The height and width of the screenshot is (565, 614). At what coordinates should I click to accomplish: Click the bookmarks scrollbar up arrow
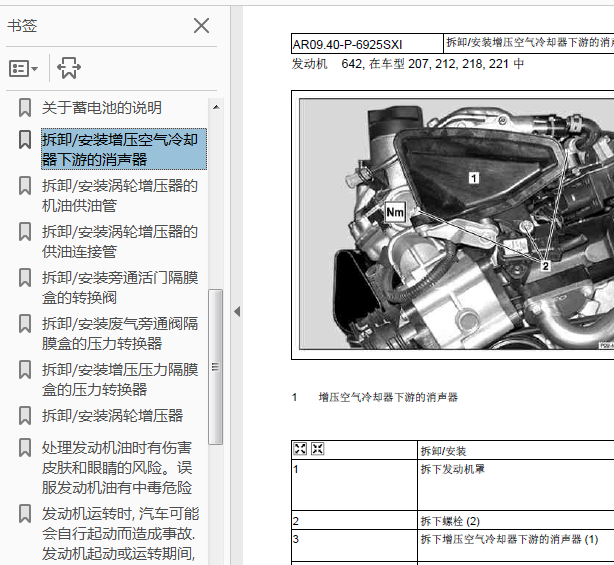[216, 107]
